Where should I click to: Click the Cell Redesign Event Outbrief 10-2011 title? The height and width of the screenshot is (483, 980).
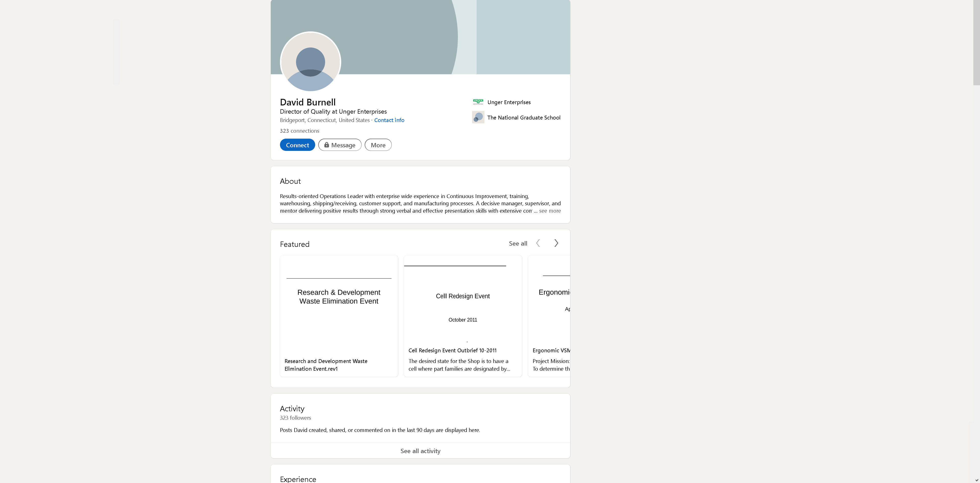coord(452,351)
